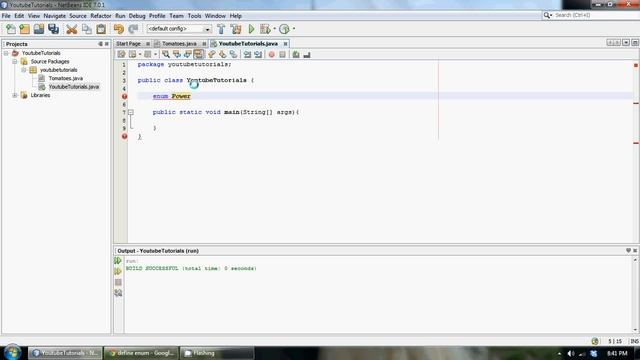Viewport: 640px width, 360px height.
Task: Toggle Highlight Search in editor toolbar
Action: [198, 54]
